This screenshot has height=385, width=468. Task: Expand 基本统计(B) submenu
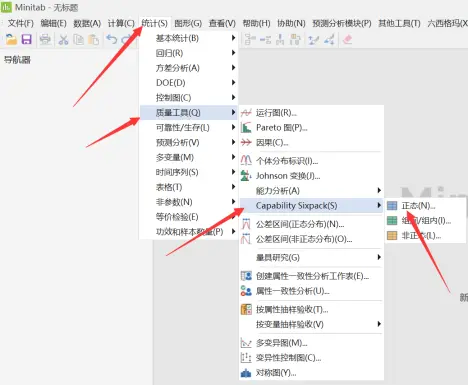(x=188, y=38)
